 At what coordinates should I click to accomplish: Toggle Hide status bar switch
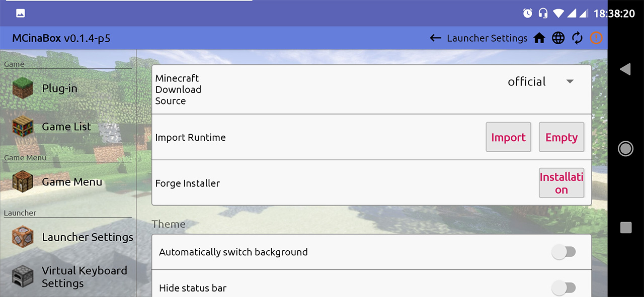pyautogui.click(x=563, y=288)
